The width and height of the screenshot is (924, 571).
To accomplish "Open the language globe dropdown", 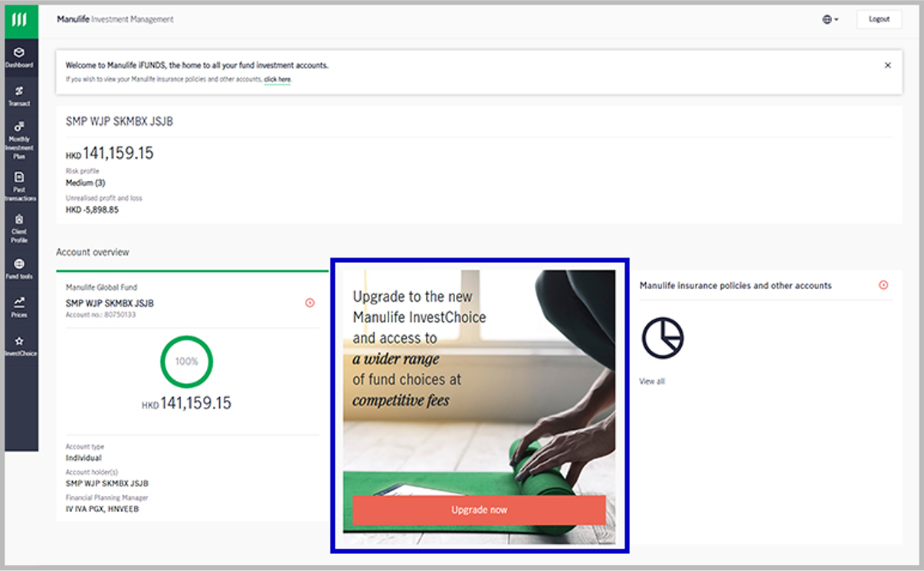I will tap(831, 19).
